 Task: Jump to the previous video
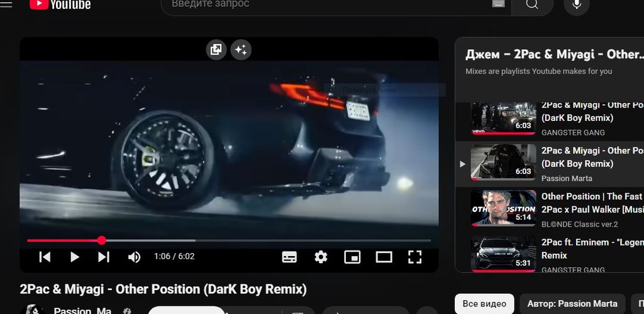(45, 257)
